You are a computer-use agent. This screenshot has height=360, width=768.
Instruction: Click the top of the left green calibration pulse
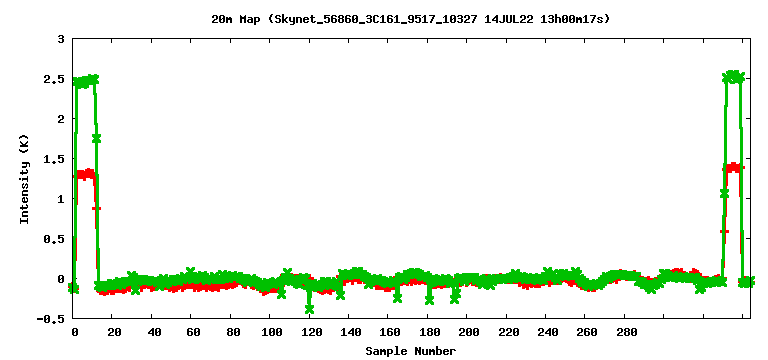[85, 81]
